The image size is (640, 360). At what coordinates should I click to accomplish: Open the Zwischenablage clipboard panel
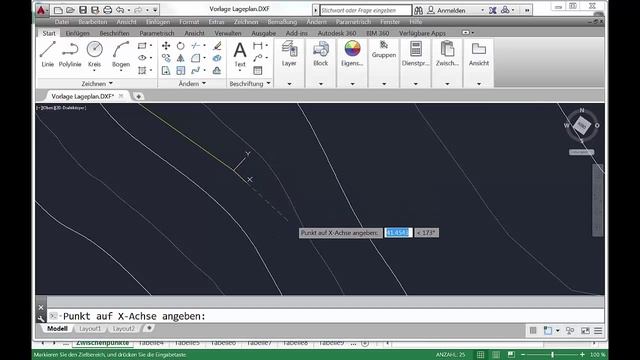tap(447, 53)
